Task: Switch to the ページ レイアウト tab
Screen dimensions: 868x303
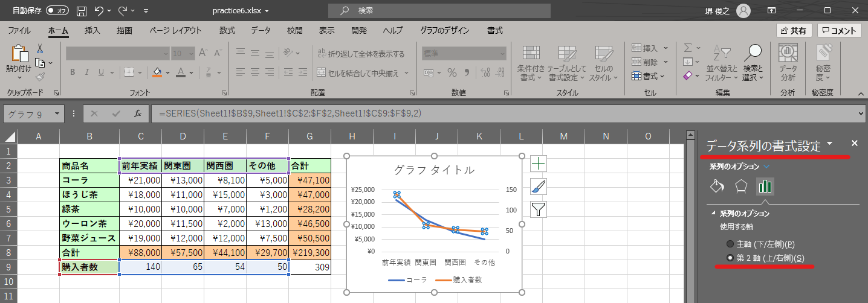Action: click(175, 30)
